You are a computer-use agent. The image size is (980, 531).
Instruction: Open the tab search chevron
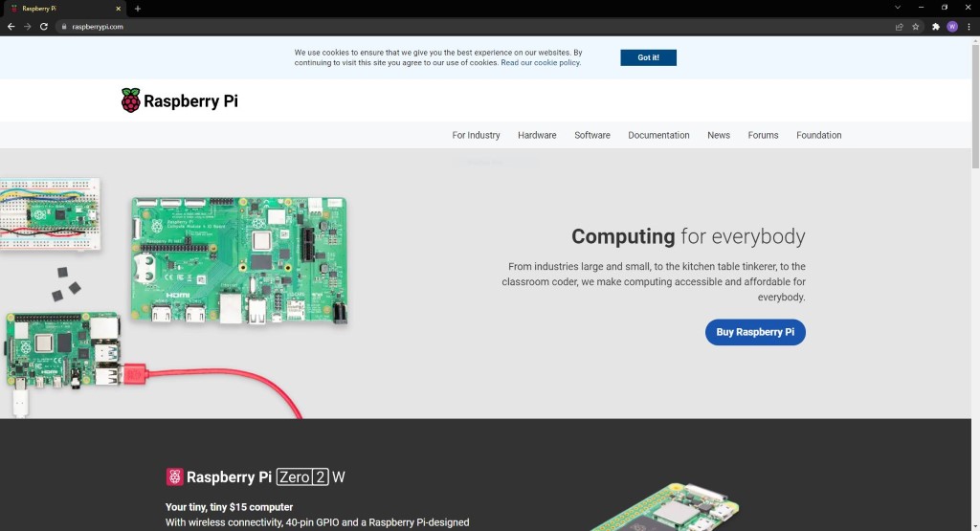click(898, 8)
